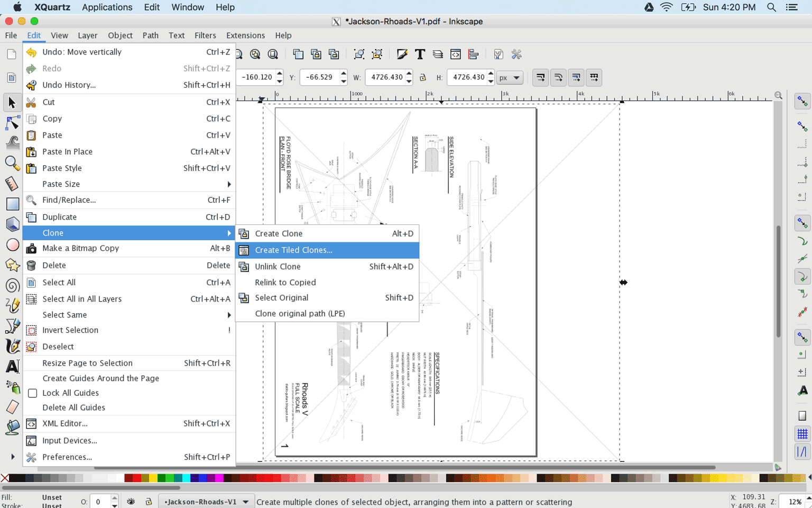Choose Undo History menu item
This screenshot has height=508, width=812.
pos(129,85)
